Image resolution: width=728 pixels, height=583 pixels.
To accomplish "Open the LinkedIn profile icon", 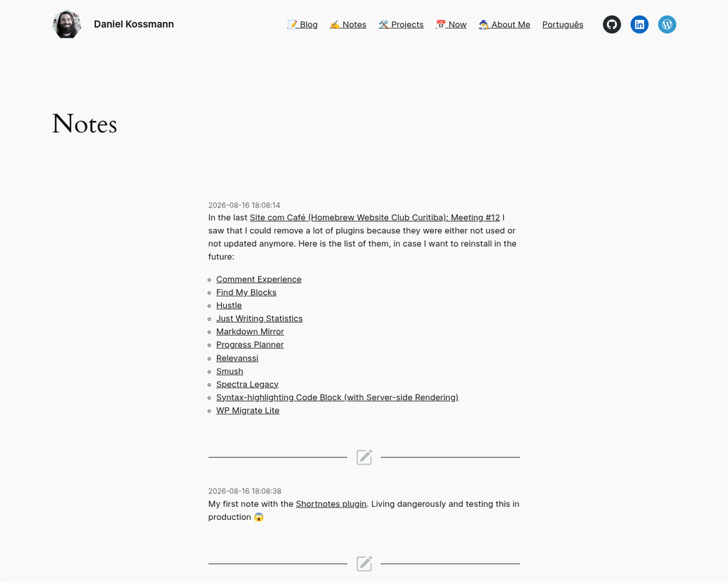I will click(639, 25).
